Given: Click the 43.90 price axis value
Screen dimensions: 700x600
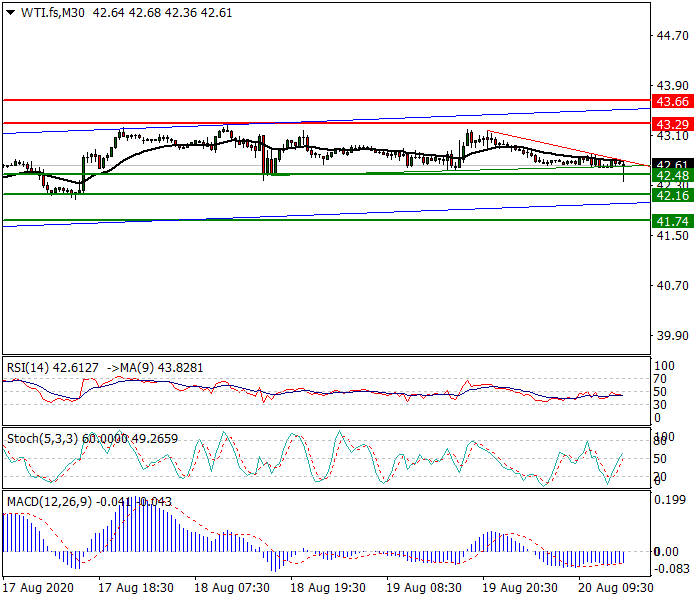Looking at the screenshot, I should [x=672, y=85].
